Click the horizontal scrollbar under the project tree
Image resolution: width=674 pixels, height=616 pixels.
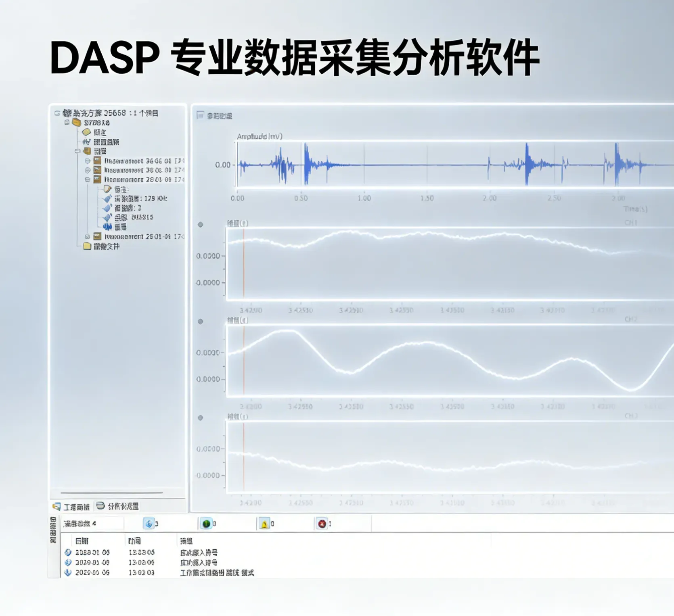click(x=111, y=493)
